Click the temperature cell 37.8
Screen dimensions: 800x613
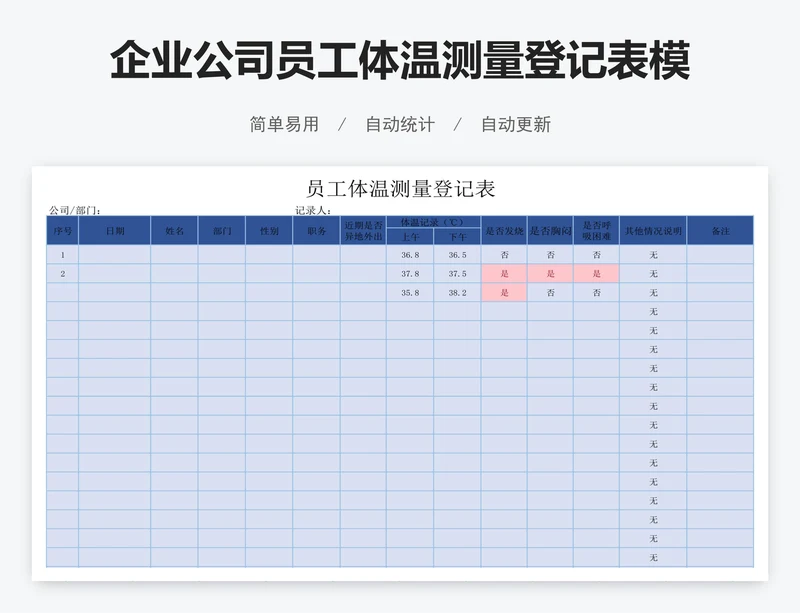[410, 274]
